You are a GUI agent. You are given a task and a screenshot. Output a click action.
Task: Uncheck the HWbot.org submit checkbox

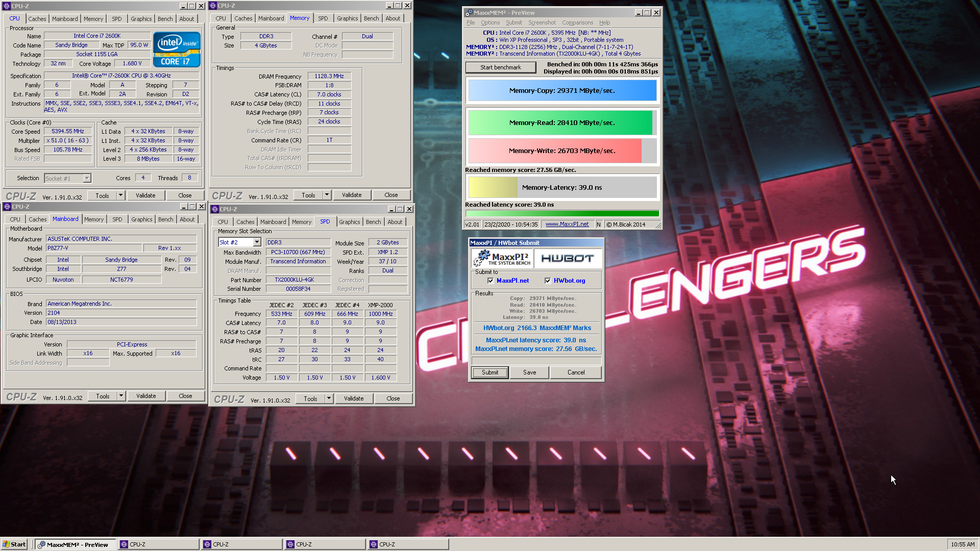[548, 281]
